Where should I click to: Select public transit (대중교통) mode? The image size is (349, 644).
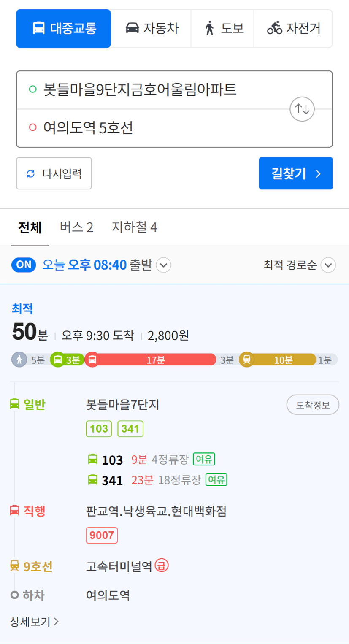pos(64,29)
